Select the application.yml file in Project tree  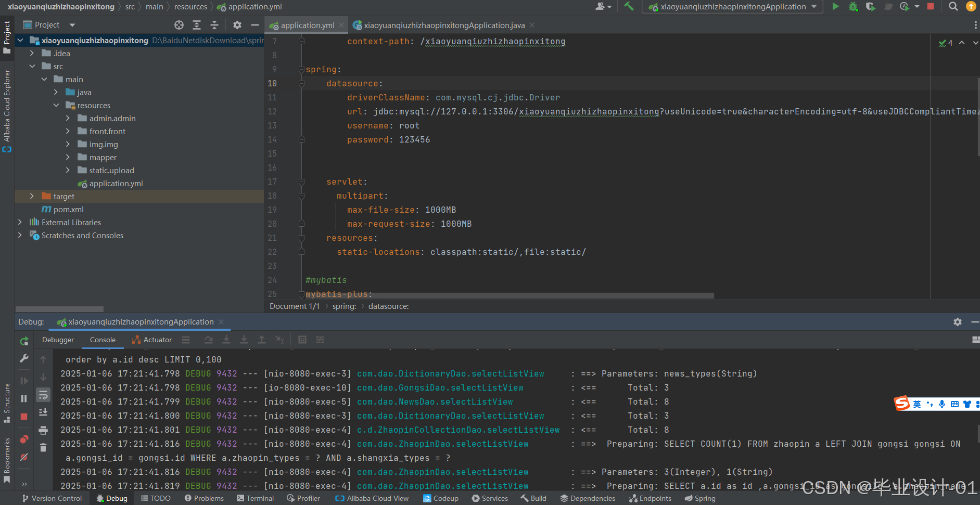click(116, 183)
